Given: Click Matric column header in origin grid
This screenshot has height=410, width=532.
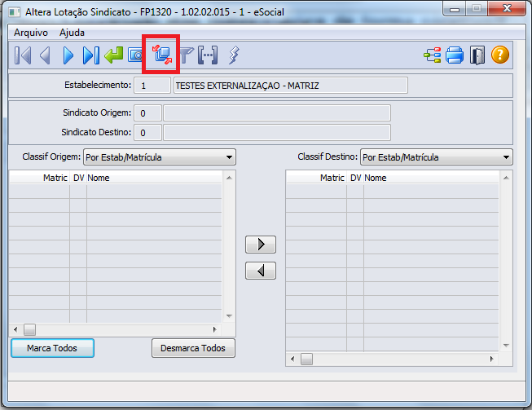Looking at the screenshot, I should [x=39, y=178].
